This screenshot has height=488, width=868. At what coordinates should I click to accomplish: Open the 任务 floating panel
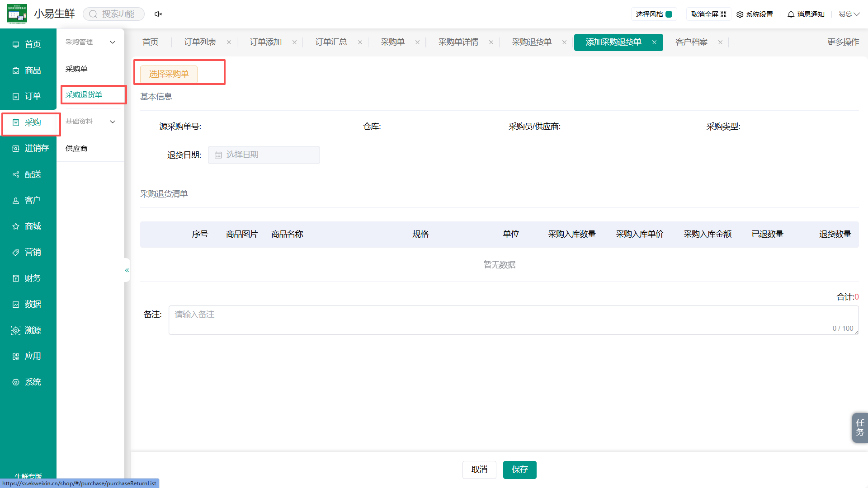point(860,427)
